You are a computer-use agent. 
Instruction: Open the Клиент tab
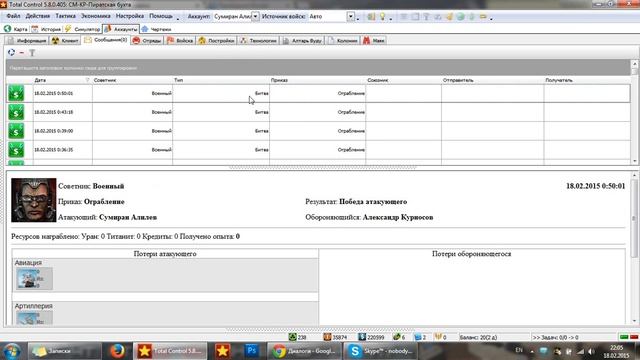(x=65, y=40)
